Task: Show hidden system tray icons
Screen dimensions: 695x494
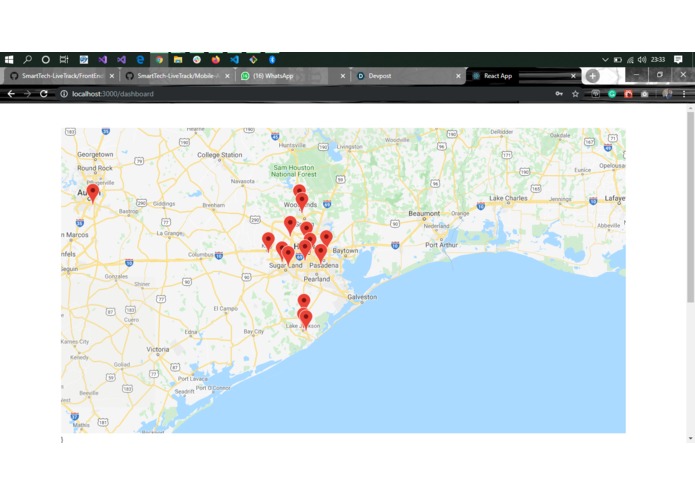Action: tap(605, 59)
